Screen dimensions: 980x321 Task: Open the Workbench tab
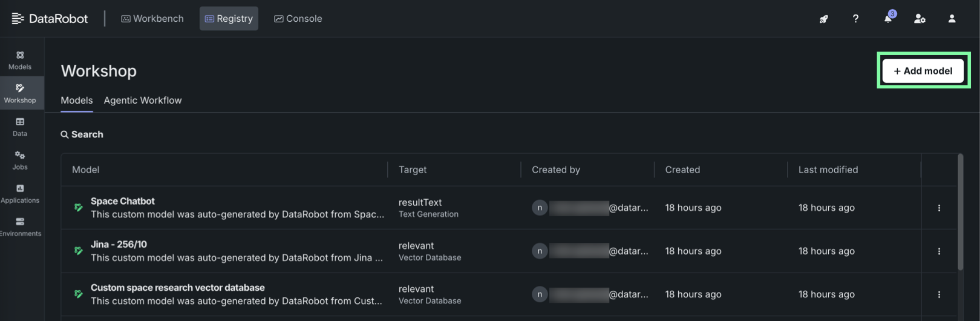tap(152, 19)
